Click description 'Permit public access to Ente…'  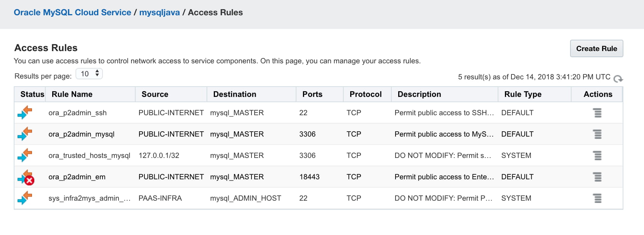click(444, 177)
